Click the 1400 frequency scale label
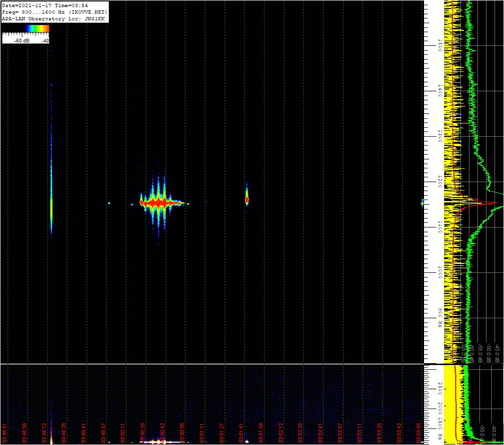This screenshot has height=445, width=504. click(x=440, y=91)
